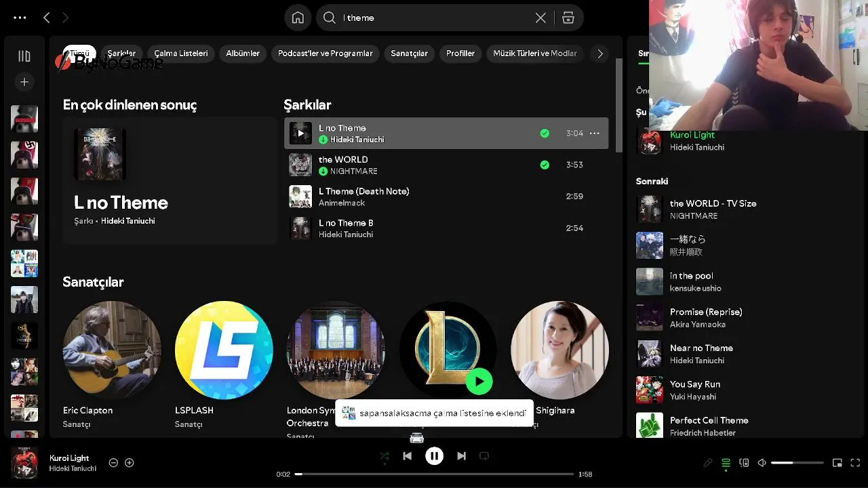
Task: Toggle repeat mode
Action: (484, 456)
